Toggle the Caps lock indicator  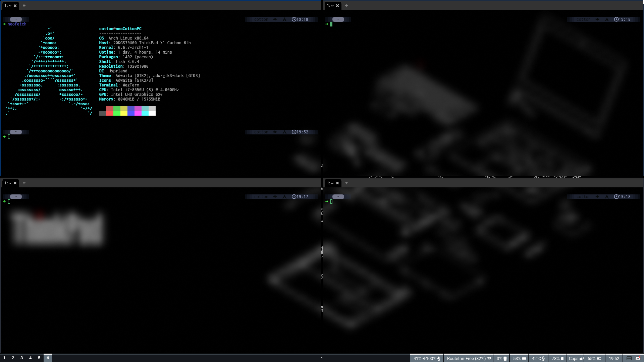(576, 358)
